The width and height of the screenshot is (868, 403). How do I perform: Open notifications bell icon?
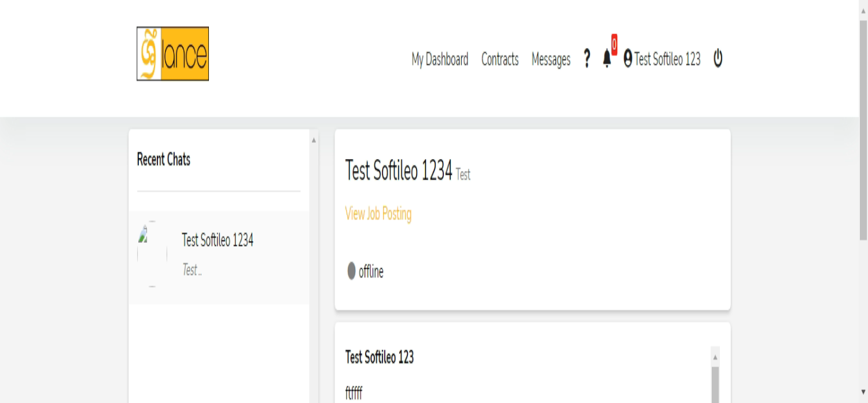(606, 60)
